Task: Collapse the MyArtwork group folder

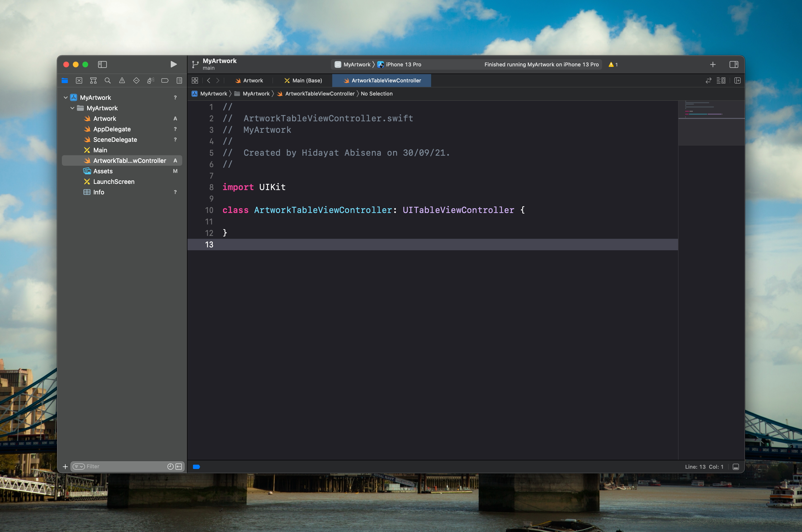Action: (72, 108)
